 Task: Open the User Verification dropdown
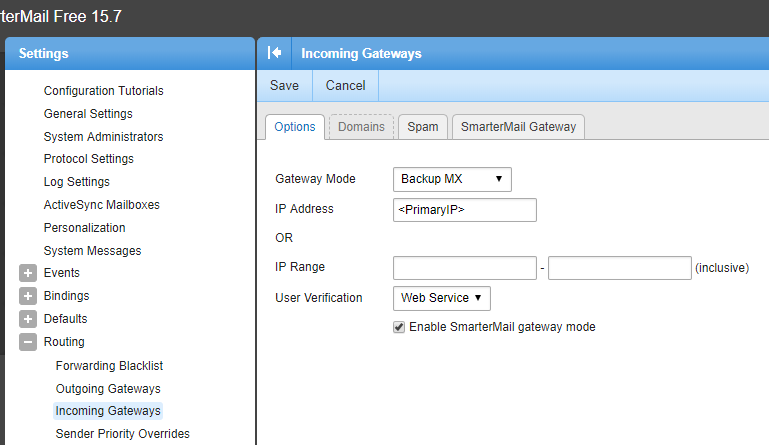pos(442,297)
